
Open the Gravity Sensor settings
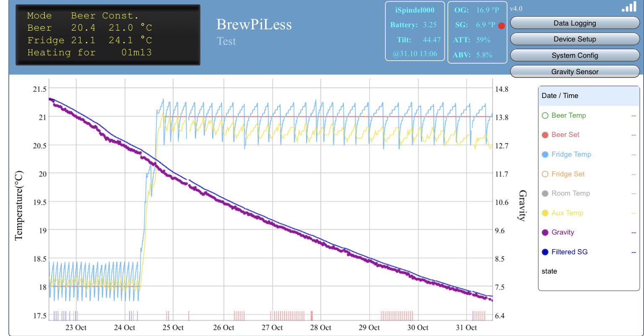pyautogui.click(x=574, y=72)
